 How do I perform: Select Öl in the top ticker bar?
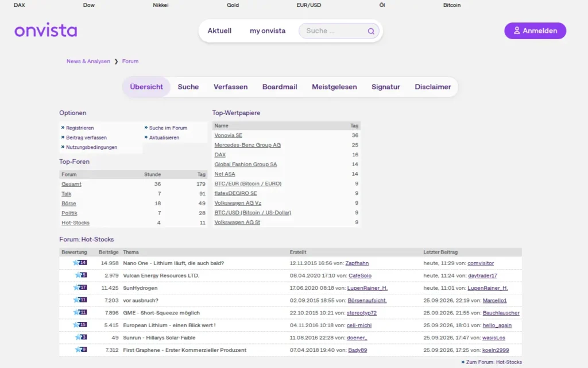point(382,5)
